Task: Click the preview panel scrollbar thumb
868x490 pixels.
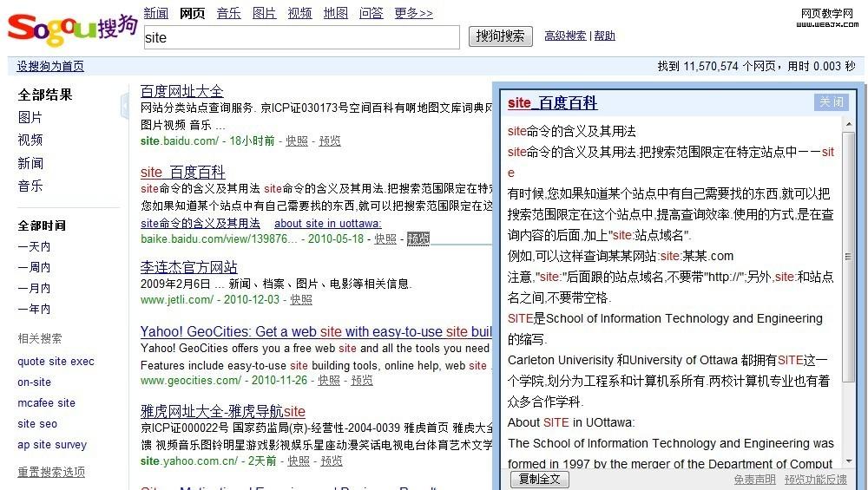Action: click(849, 256)
